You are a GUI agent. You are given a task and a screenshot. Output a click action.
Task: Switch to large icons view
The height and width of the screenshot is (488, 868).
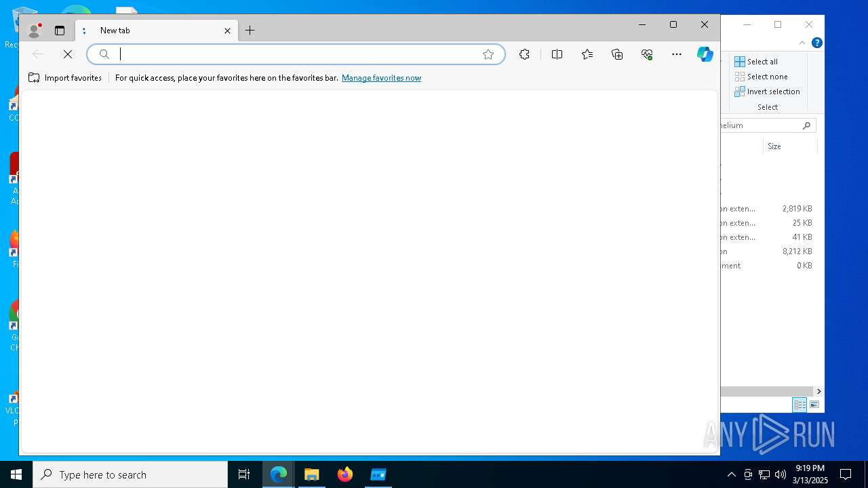814,405
